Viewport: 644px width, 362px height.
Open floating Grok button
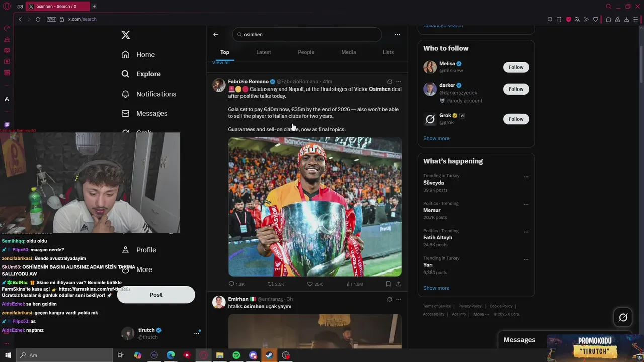623,317
